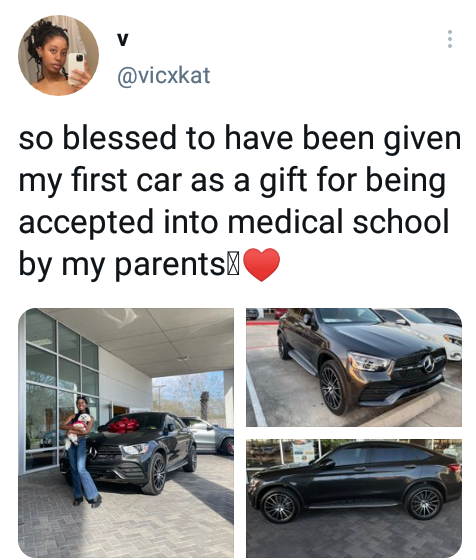476x560 pixels.
Task: Click the phone in the avatar selfie
Action: (76, 68)
